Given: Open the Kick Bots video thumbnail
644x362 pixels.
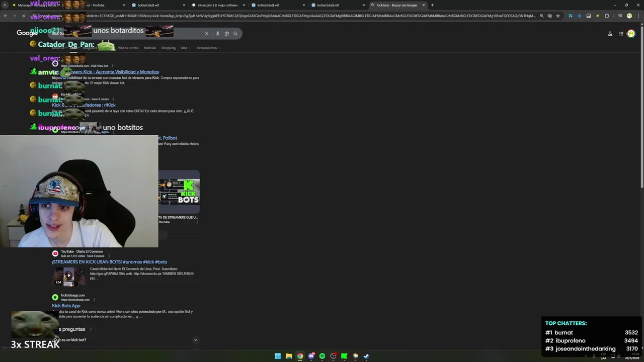Looking at the screenshot, I should [x=179, y=193].
